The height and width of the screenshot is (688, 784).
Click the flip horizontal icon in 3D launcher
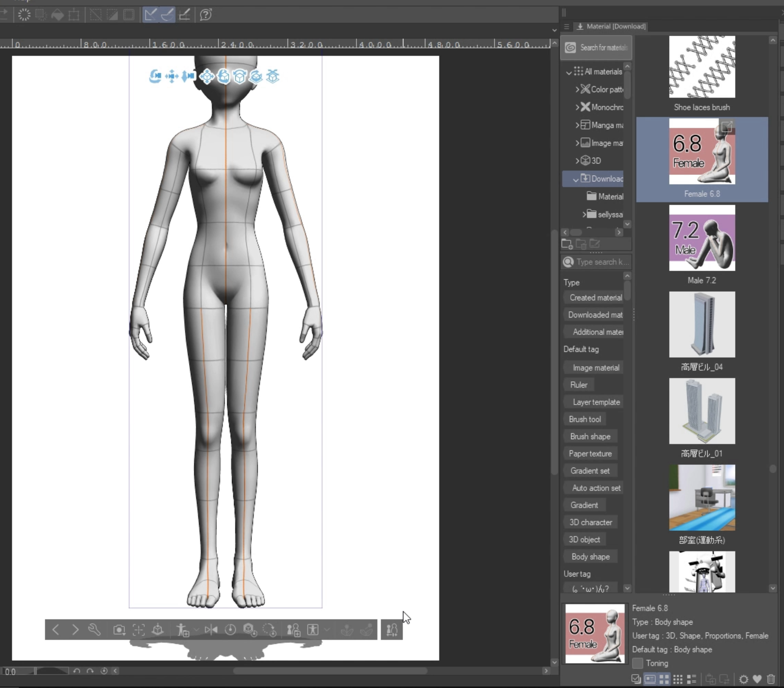click(211, 630)
